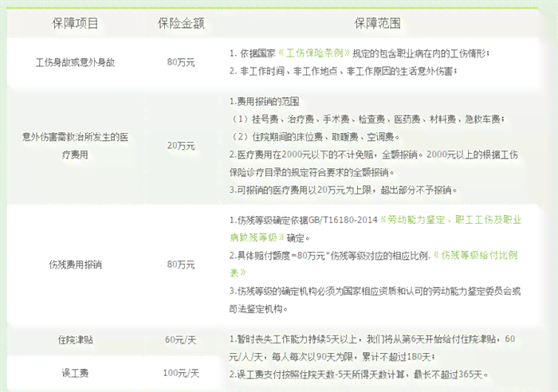
Task: Click the line 司法鉴定机构
Action: (258, 309)
